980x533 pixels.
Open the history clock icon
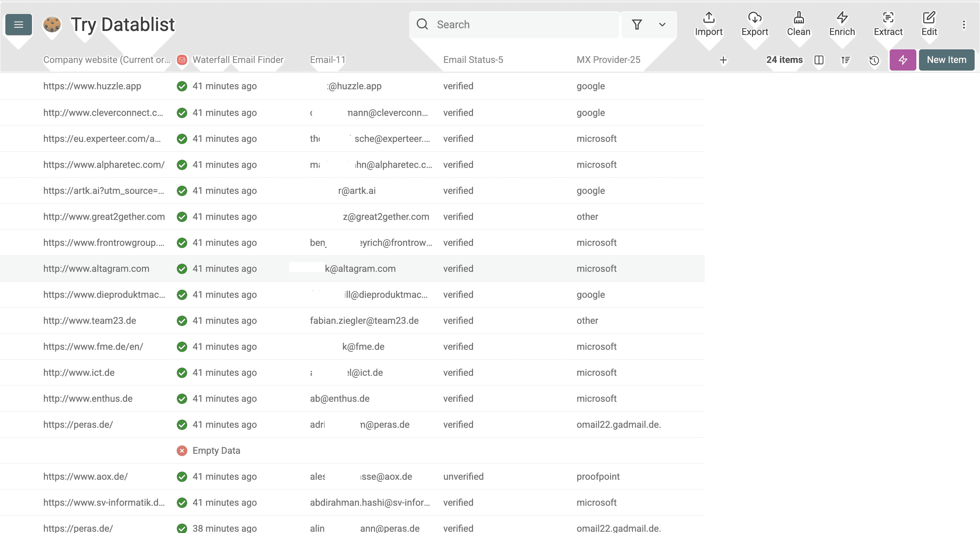[x=874, y=60]
